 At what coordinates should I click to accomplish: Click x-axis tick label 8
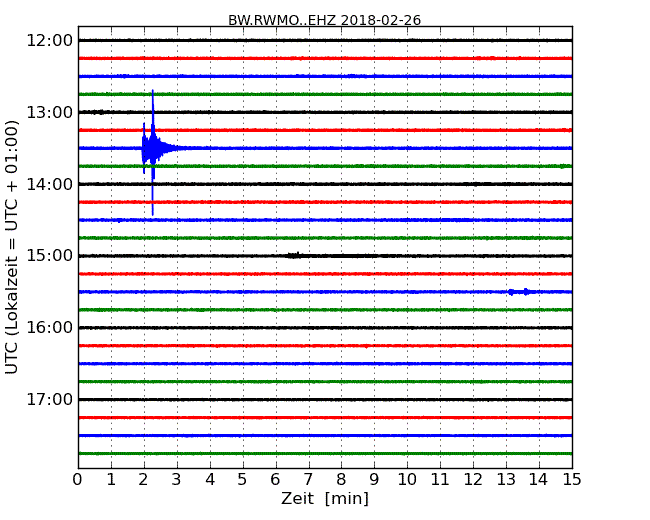point(341,479)
